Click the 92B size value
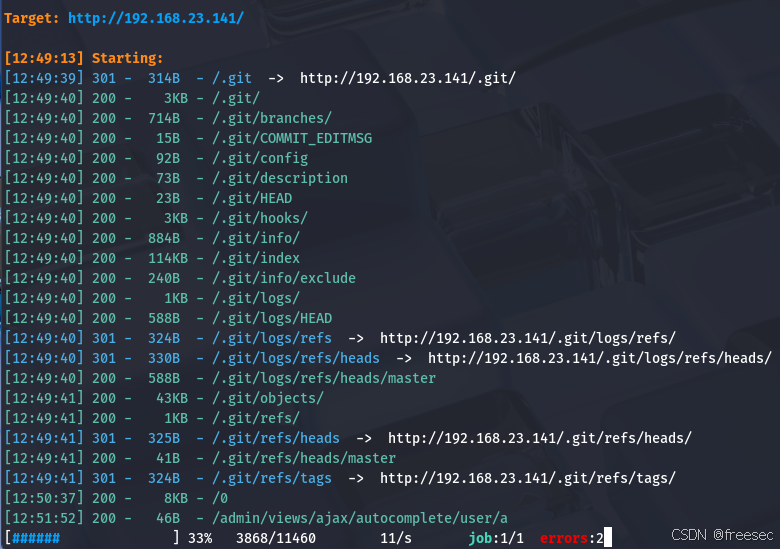780x549 pixels. (168, 158)
